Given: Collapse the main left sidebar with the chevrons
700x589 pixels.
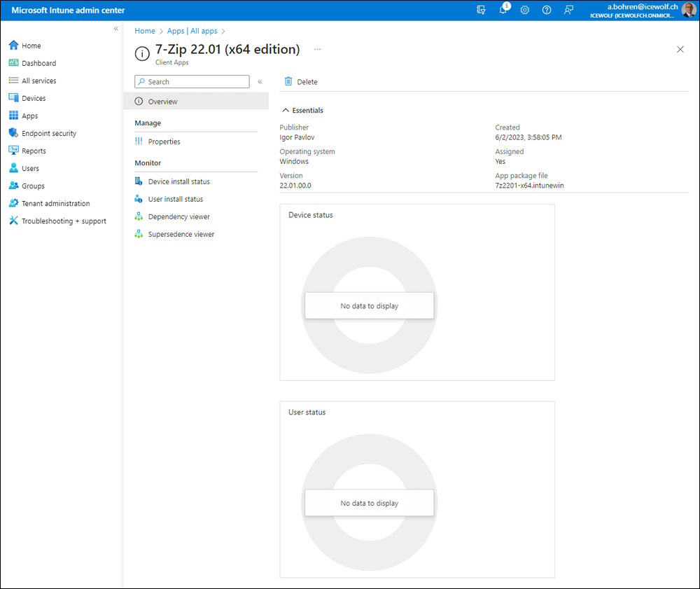Looking at the screenshot, I should point(116,29).
